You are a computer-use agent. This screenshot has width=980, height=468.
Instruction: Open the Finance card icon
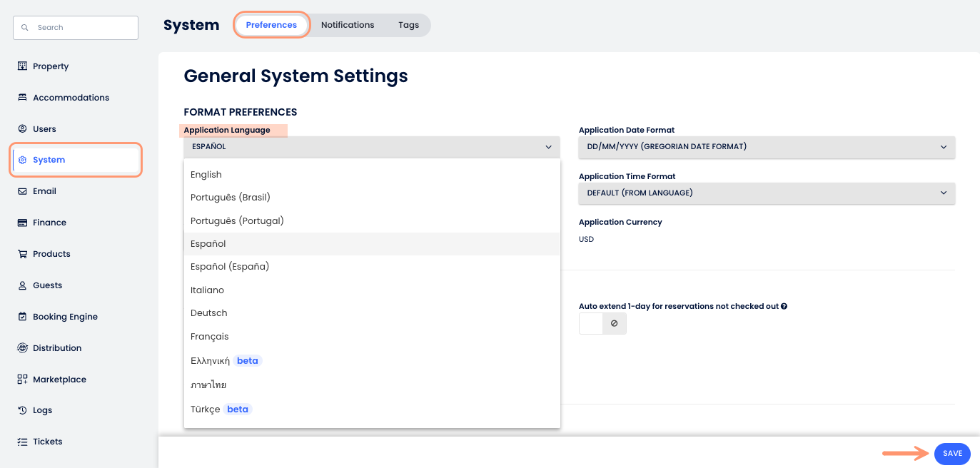click(22, 223)
